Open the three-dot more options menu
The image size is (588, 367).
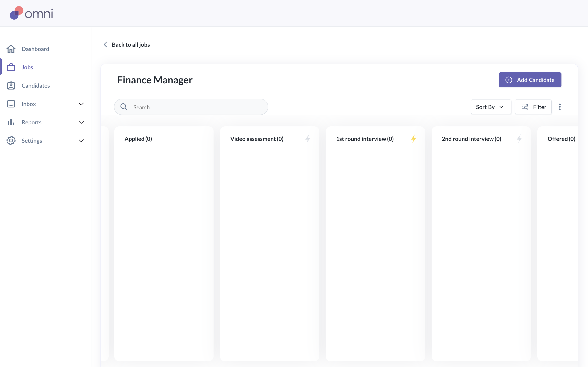(x=560, y=107)
